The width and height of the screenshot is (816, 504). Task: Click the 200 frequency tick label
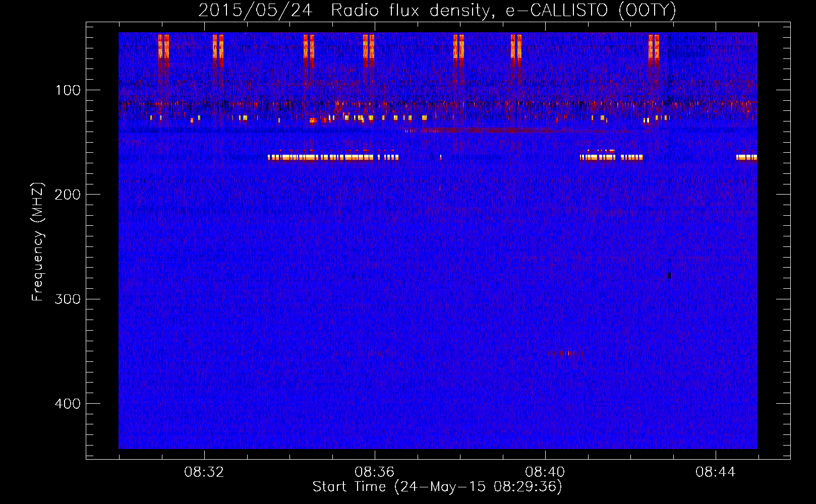click(x=68, y=195)
